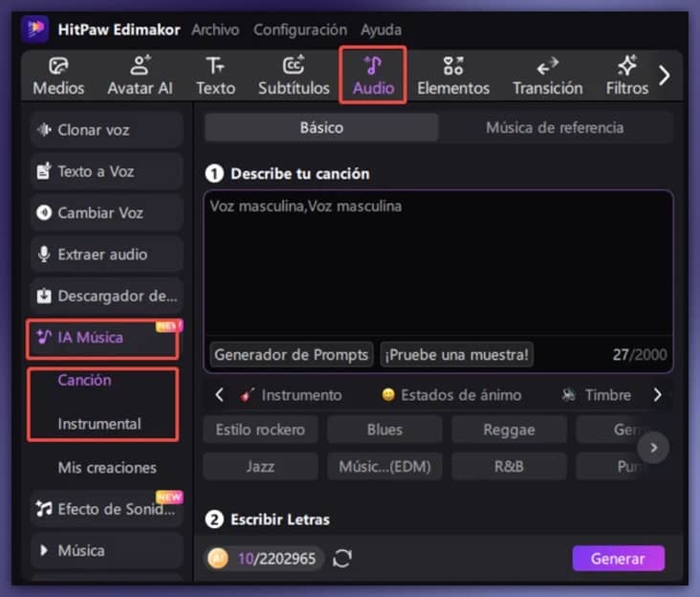Open the Subtítulos tool
Screen dimensions: 700x597
pos(294,76)
